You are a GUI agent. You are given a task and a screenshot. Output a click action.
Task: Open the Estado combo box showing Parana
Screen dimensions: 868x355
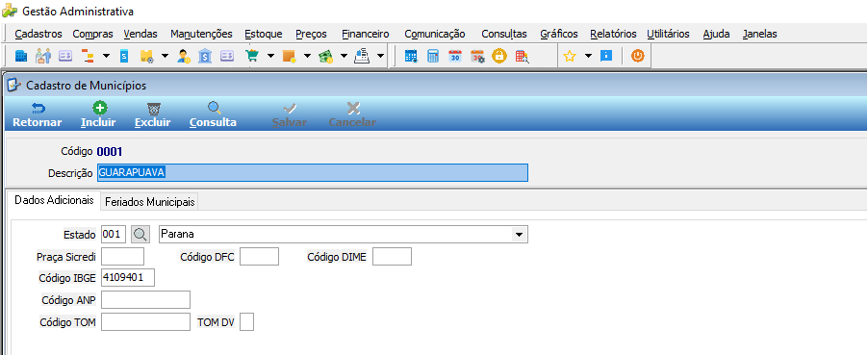(x=344, y=235)
